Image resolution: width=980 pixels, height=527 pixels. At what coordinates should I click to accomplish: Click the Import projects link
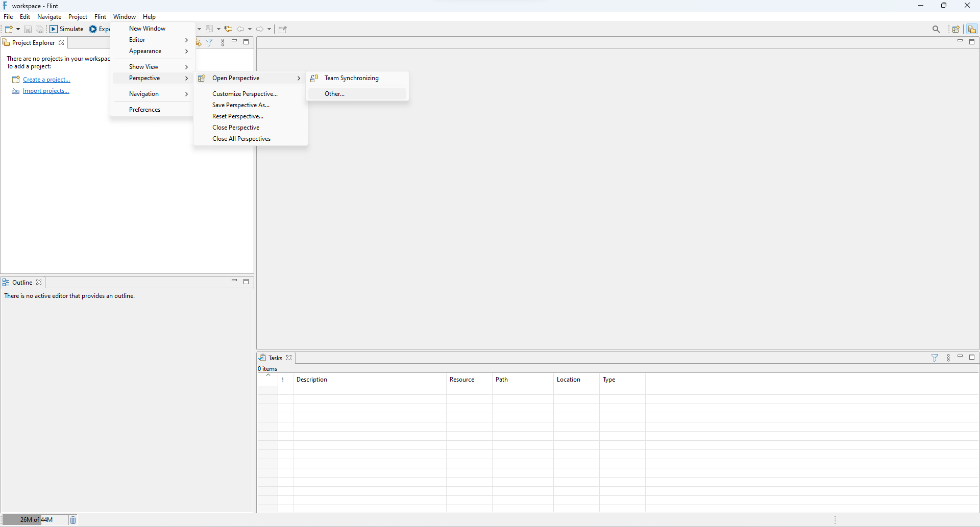click(x=45, y=90)
